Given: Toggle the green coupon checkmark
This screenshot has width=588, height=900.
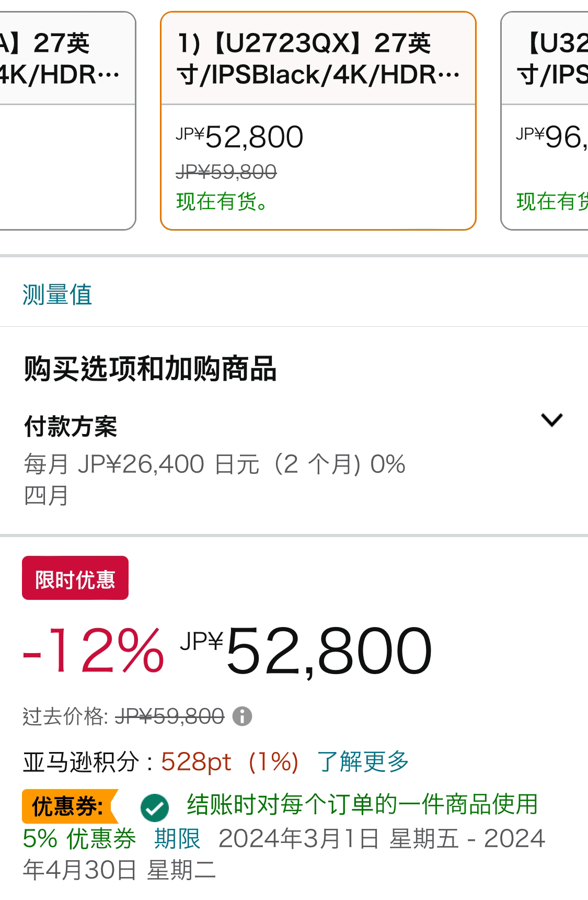Looking at the screenshot, I should [154, 808].
